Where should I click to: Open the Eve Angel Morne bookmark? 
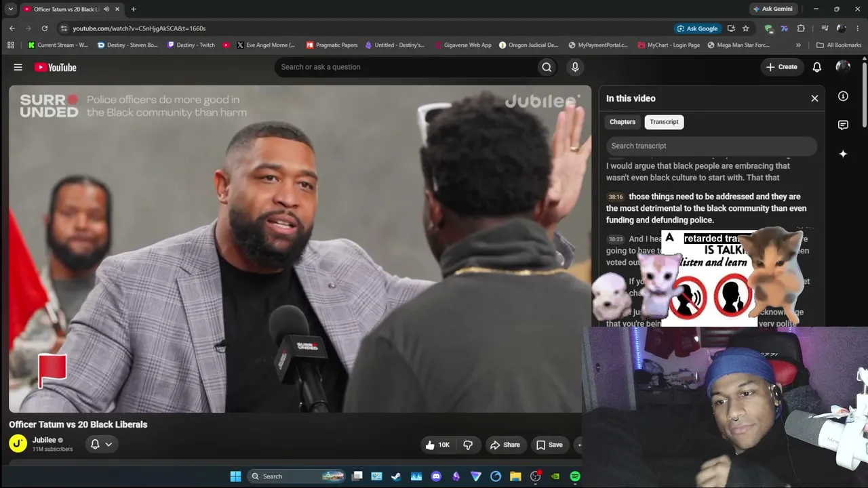click(x=266, y=45)
